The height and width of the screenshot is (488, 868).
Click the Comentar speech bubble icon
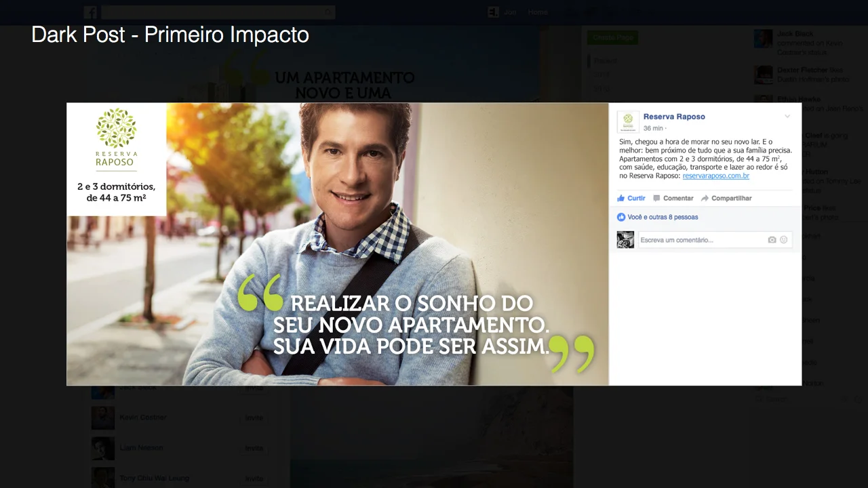click(x=656, y=198)
